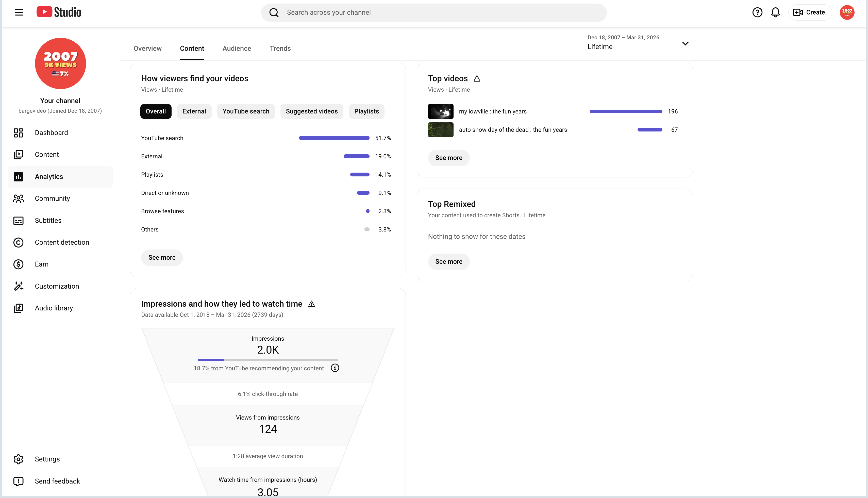Switch to the Trends tab
This screenshot has height=498, width=868.
pos(280,48)
